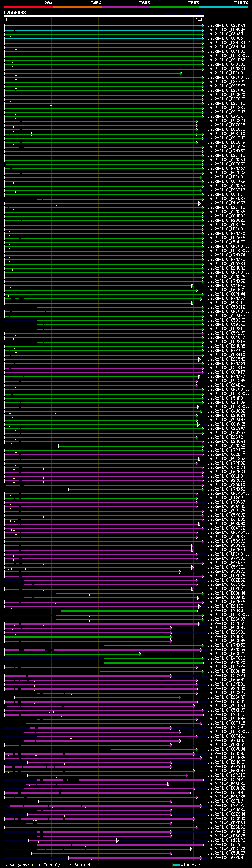This screenshot has height=868, width=252.
Task: Click label UniRef100_Q948K9
Action: pyautogui.click(x=226, y=108)
